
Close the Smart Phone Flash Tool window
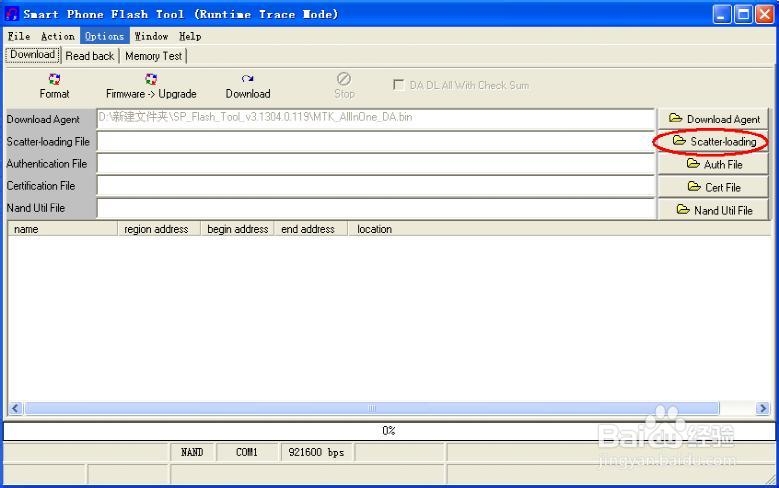pyautogui.click(x=765, y=14)
